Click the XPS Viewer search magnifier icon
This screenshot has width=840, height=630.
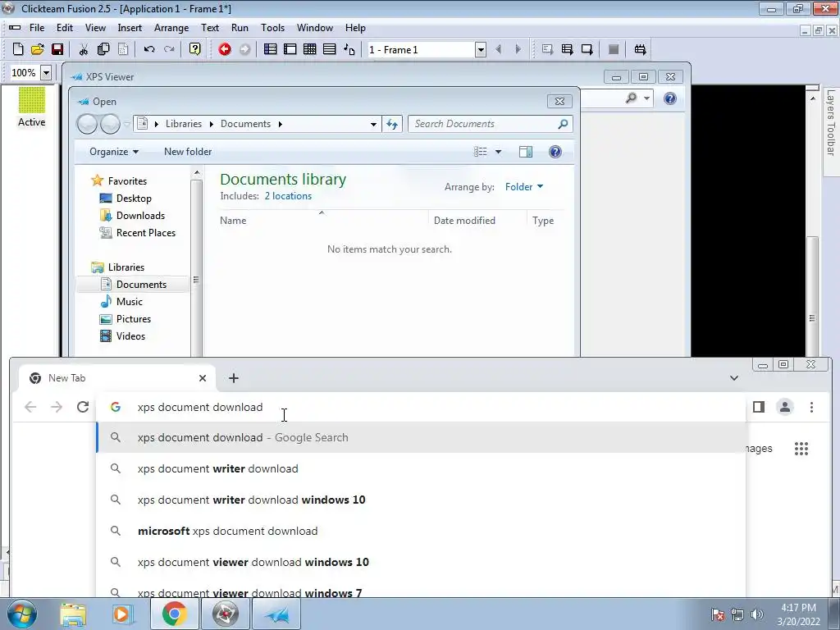coord(632,98)
